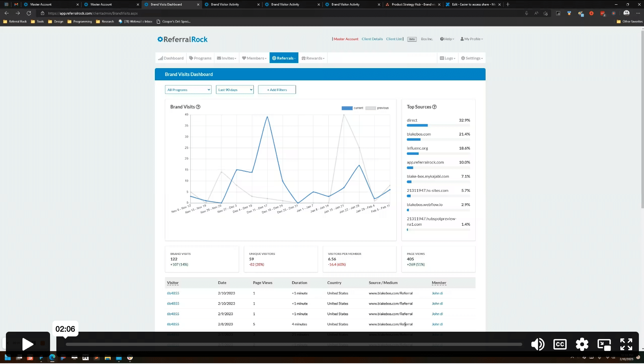Open Microsoft Edge from the taskbar

52,358
